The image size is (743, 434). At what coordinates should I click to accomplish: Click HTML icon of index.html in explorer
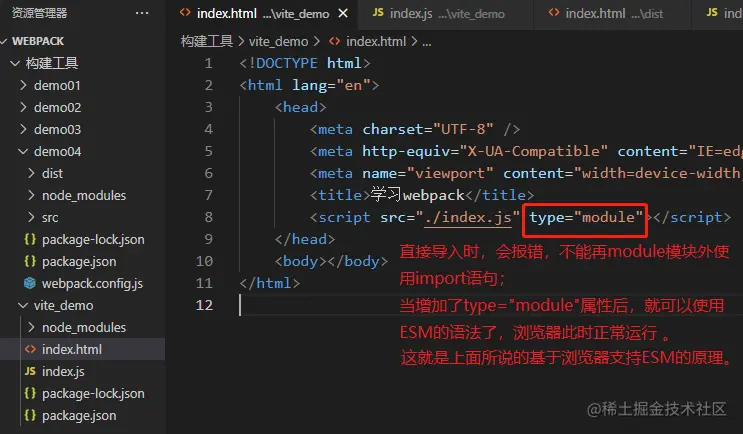[30, 349]
